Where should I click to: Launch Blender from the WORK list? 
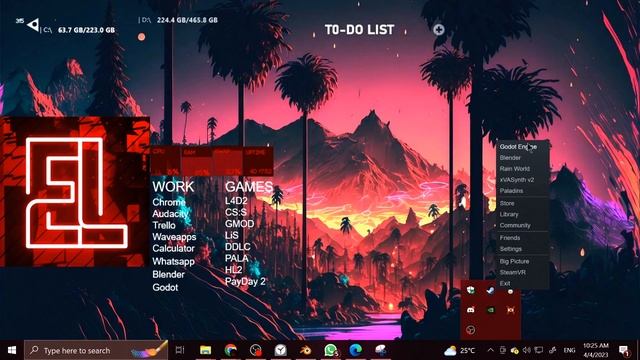168,274
